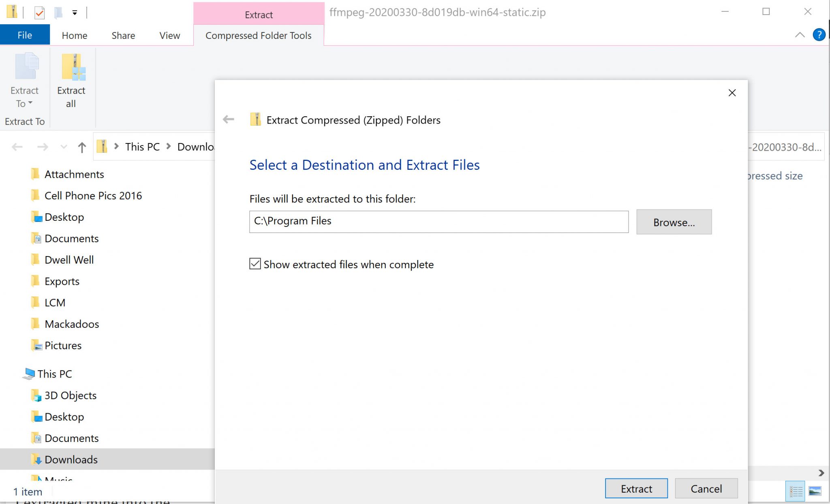The height and width of the screenshot is (504, 830).
Task: Switch to the large icons view
Action: [815, 491]
